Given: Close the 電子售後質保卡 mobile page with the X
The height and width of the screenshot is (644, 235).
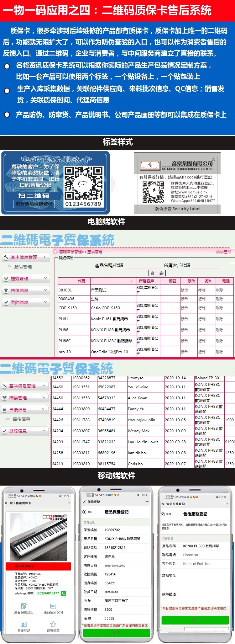Looking at the screenshot, I should [6, 503].
